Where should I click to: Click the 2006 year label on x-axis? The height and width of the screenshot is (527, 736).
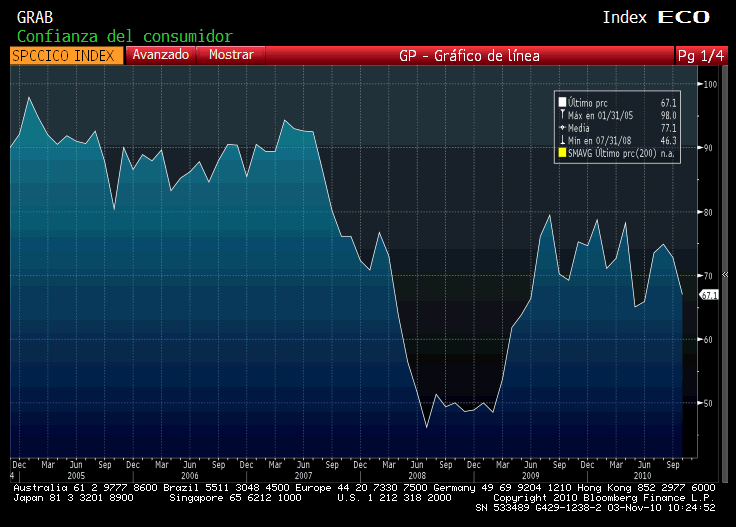190,475
